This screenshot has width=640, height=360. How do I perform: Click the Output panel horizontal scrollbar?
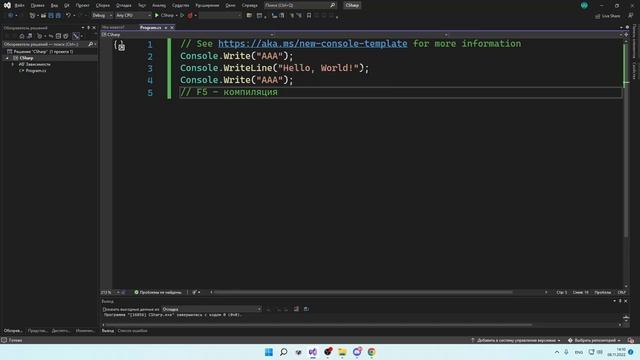click(x=318, y=325)
